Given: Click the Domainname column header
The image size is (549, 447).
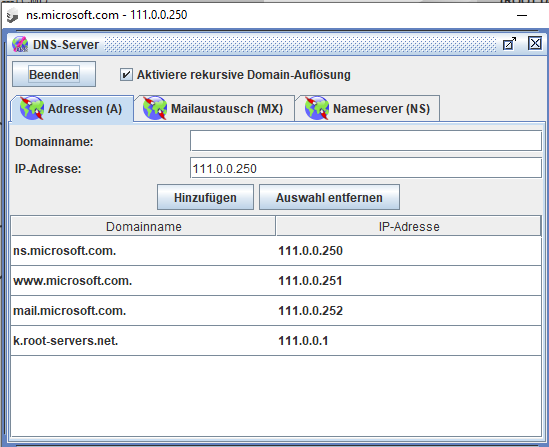Looking at the screenshot, I should 144,226.
